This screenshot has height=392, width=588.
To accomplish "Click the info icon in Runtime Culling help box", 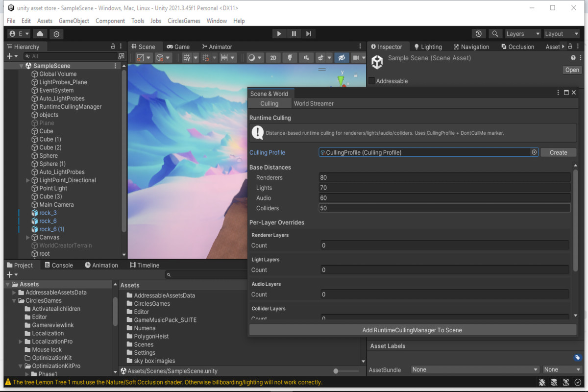I will 257,133.
